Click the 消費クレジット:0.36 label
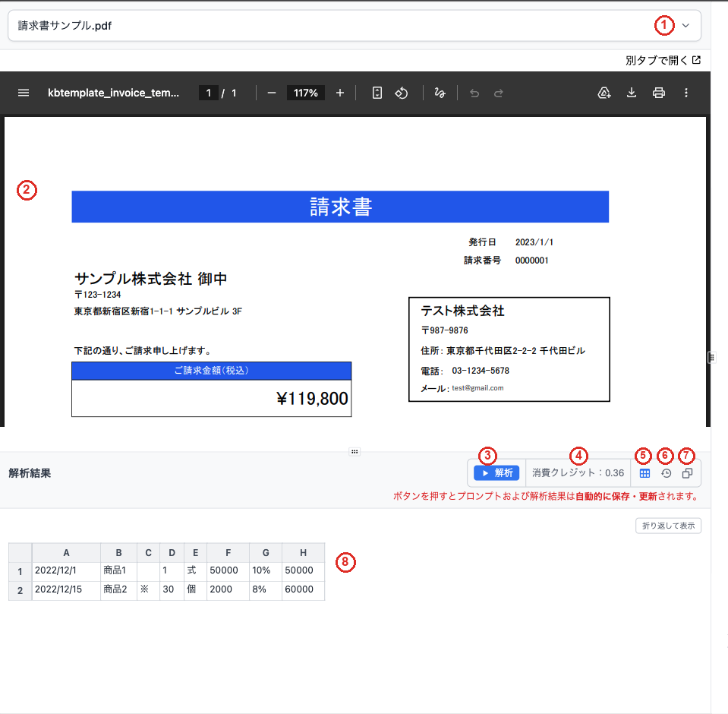The width and height of the screenshot is (728, 714). [578, 473]
